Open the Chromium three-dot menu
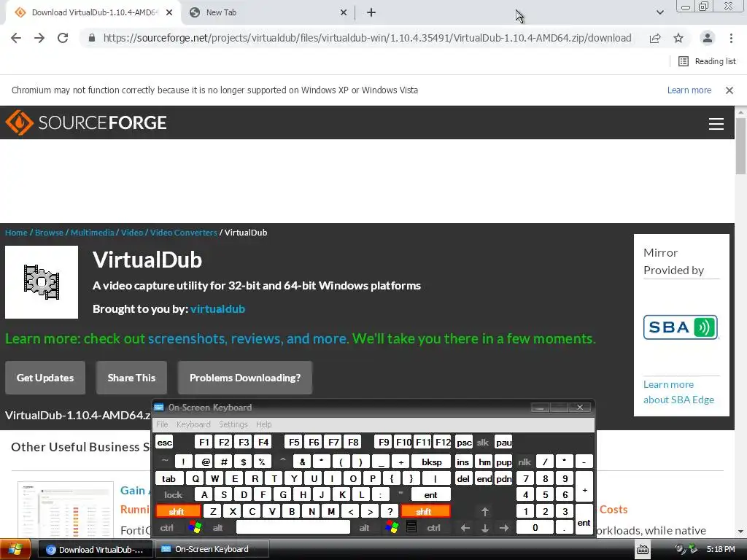This screenshot has height=560, width=747. click(x=731, y=38)
